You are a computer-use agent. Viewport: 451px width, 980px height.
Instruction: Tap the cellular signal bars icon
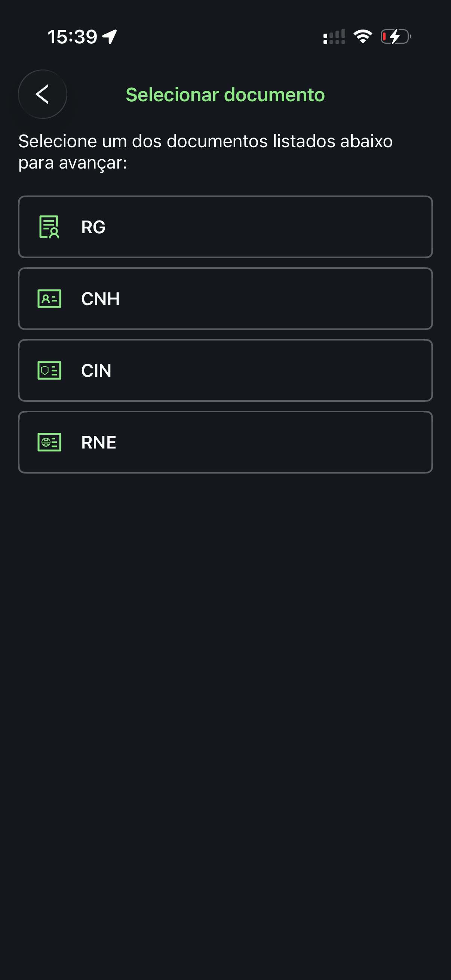(x=334, y=37)
